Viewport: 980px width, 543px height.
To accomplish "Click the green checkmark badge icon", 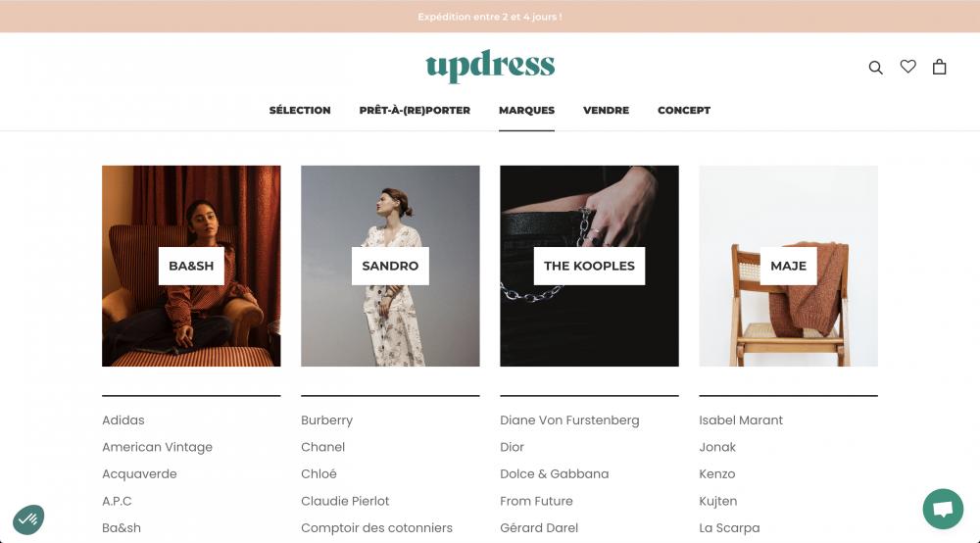I will [x=28, y=519].
